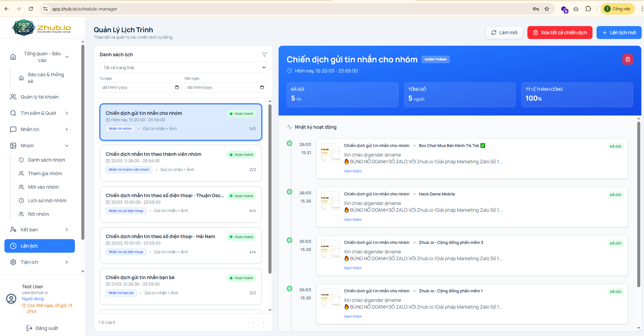
Task: Open Quản lý tài khoản in sidebar
Action: 39,97
